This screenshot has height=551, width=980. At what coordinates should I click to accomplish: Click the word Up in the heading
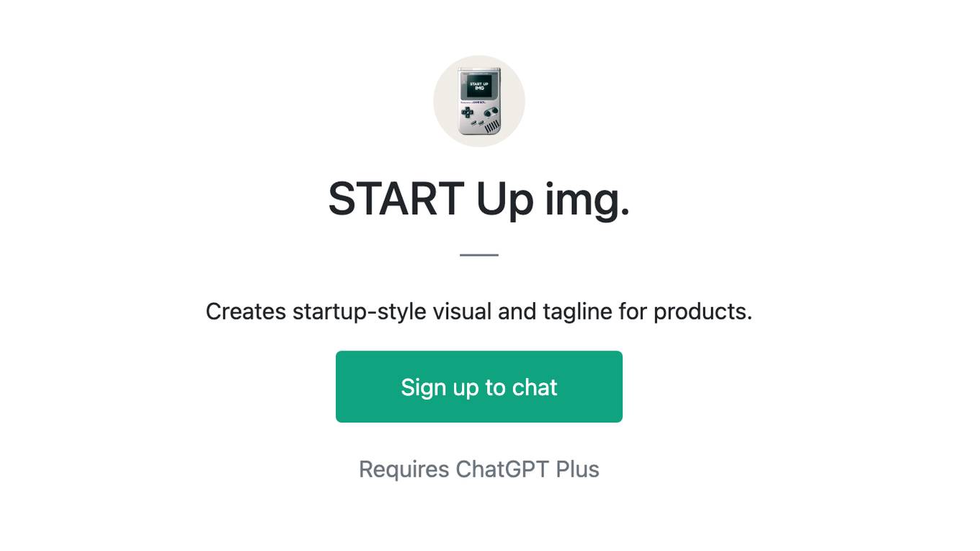point(504,200)
